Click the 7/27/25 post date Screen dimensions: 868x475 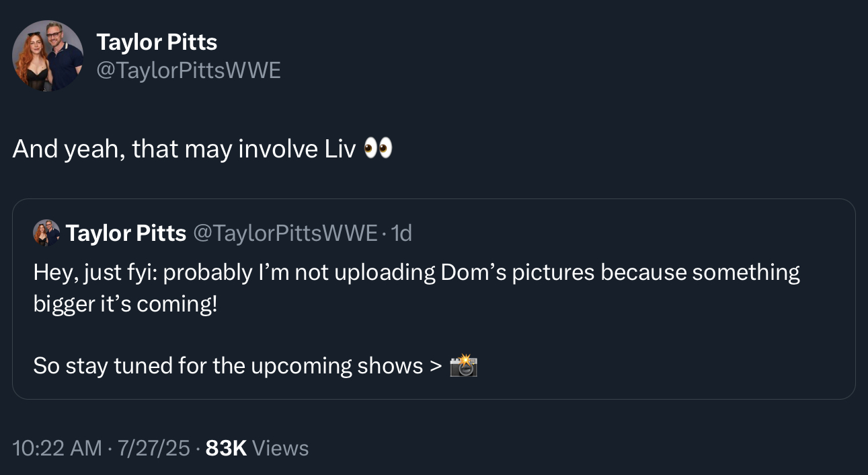click(x=154, y=448)
